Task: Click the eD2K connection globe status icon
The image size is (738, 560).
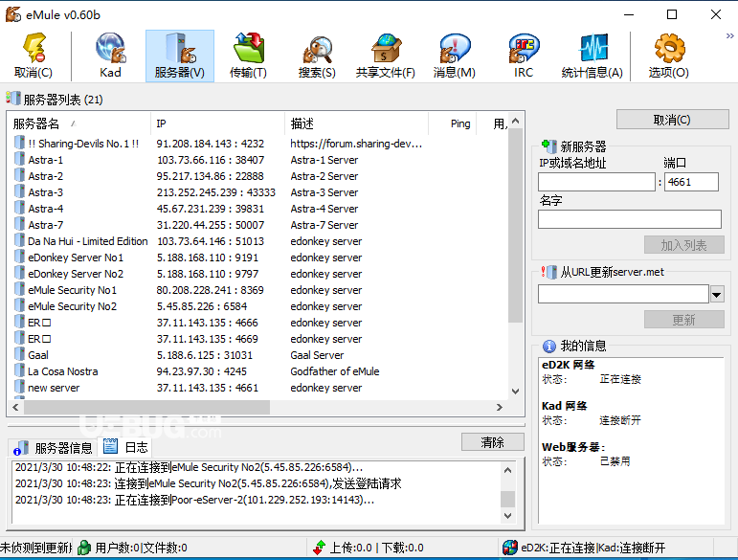Action: [x=510, y=548]
